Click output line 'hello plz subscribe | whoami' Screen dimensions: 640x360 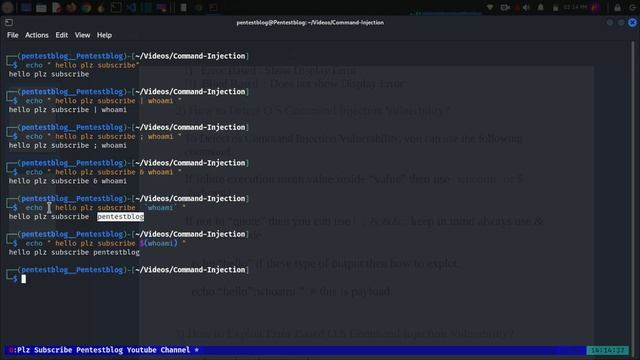[x=68, y=110]
